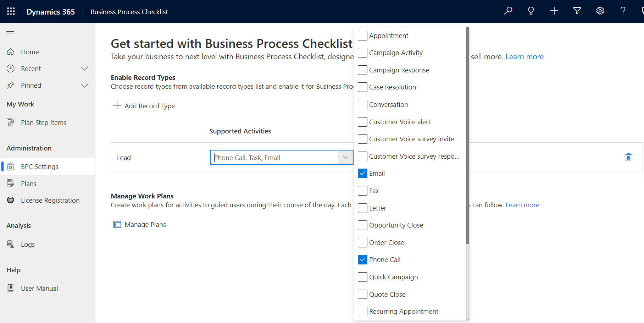644x323 pixels.
Task: Open the app launcher waffle icon
Action: click(x=11, y=11)
